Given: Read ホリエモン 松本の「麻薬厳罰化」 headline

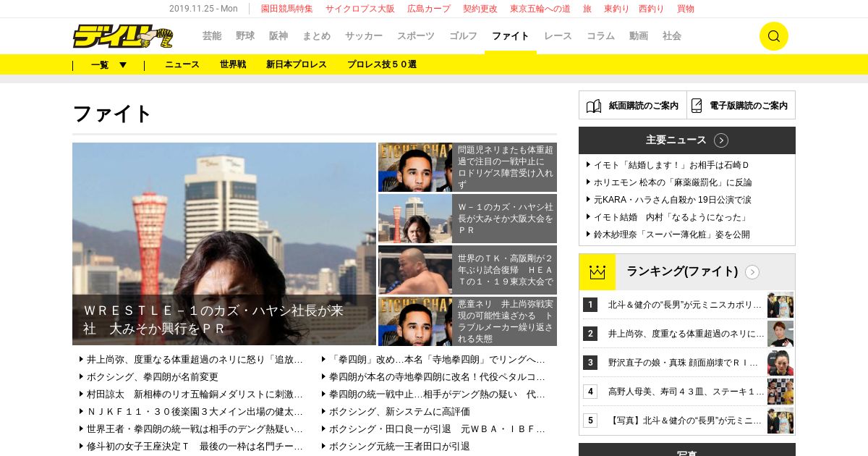Looking at the screenshot, I should point(673,182).
